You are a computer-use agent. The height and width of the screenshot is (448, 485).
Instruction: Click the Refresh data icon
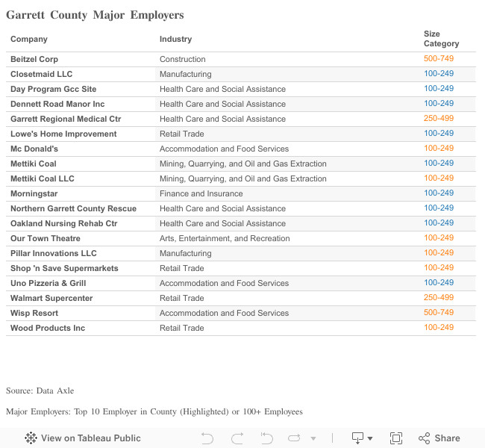pos(294,438)
